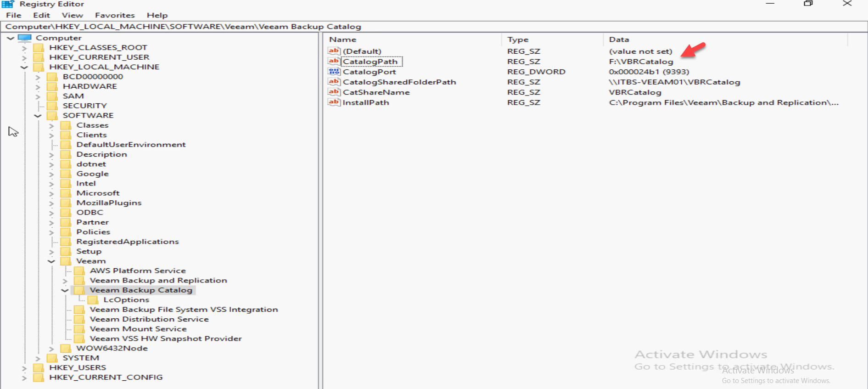
Task: Select the DefaultUserEnvironment key
Action: coord(131,145)
